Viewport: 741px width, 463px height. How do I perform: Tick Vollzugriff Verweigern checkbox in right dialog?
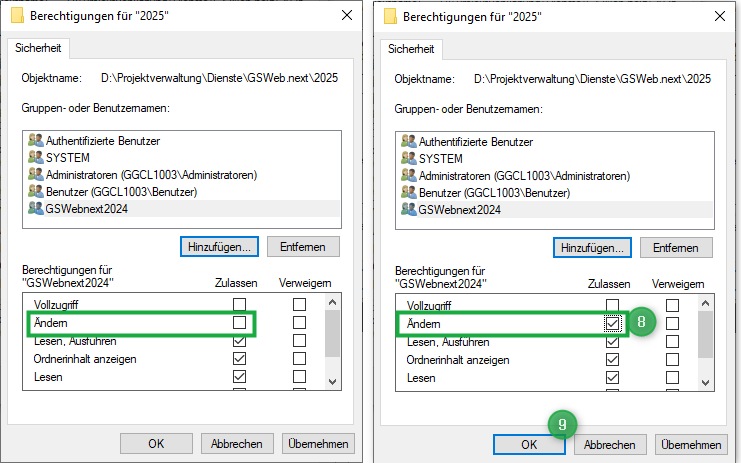pos(672,305)
